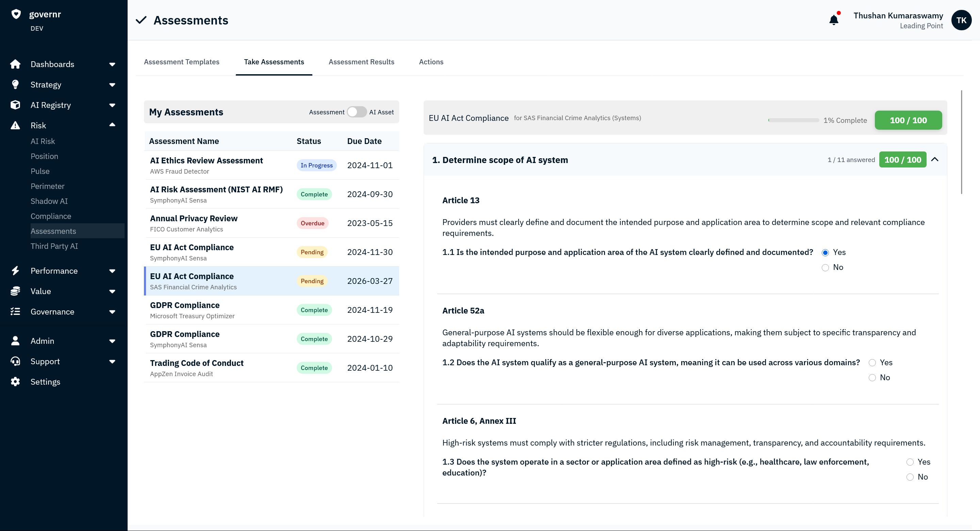Choose Yes for question 1.3
980x531 pixels.
[x=910, y=462]
